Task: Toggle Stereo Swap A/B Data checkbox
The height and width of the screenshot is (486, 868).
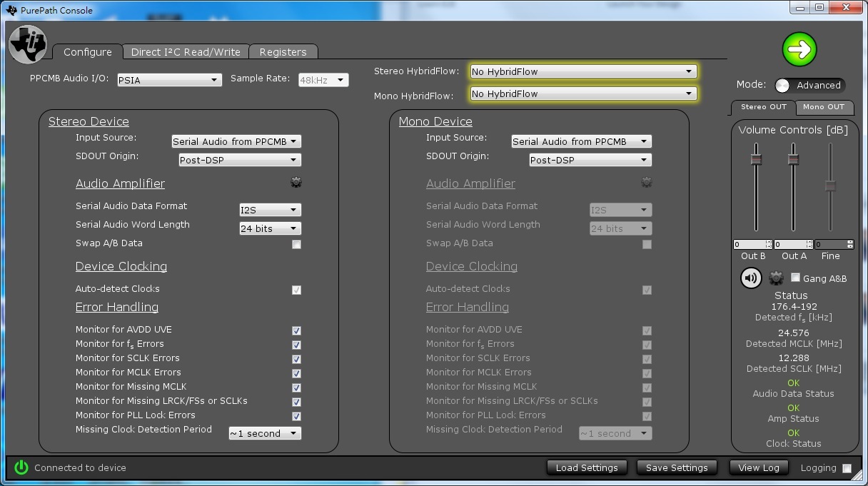Action: coord(296,244)
